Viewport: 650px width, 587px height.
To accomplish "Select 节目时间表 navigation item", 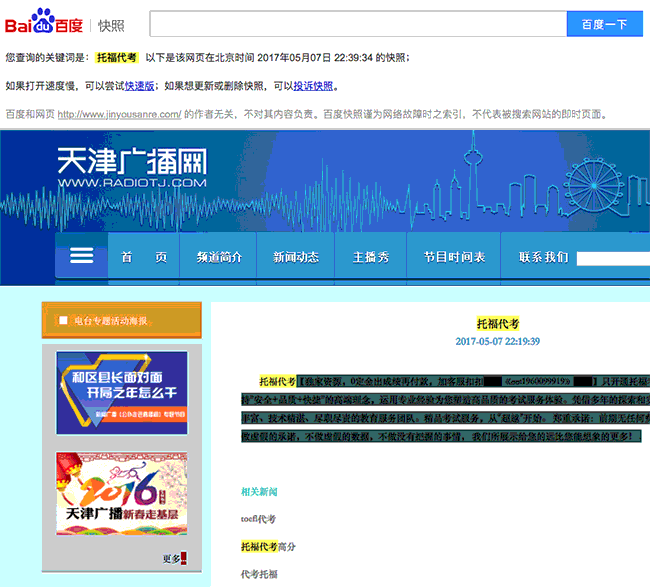I will pos(454,257).
